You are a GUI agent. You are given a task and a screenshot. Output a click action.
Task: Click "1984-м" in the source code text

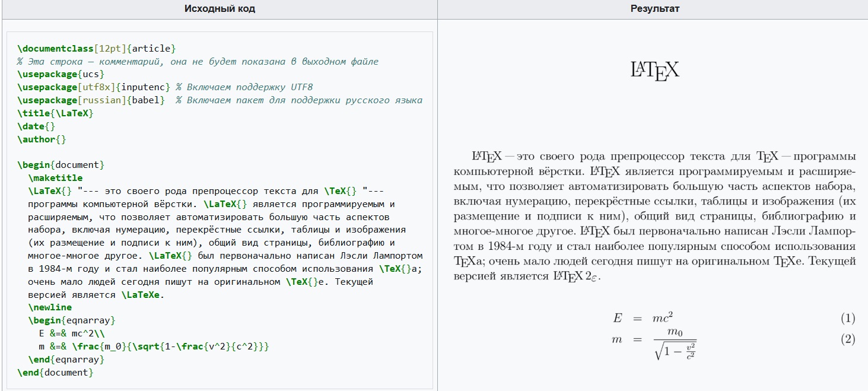55,269
